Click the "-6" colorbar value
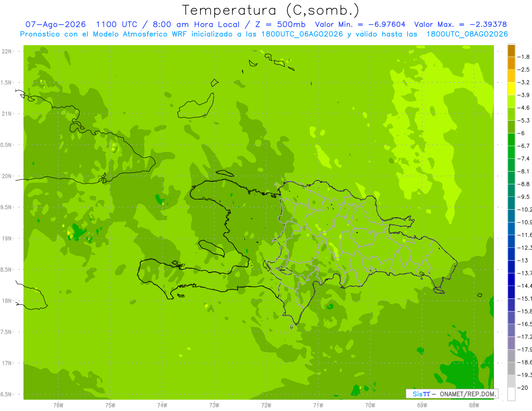 [521, 133]
